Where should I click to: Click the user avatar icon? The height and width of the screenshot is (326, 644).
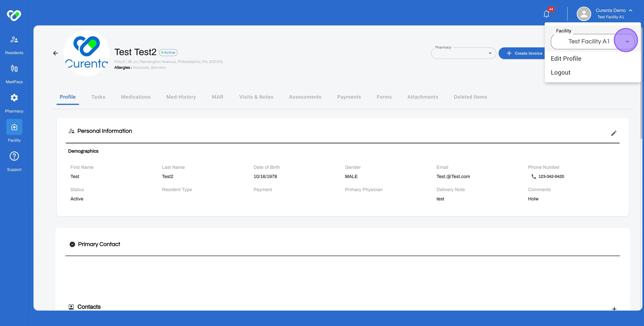pos(584,14)
